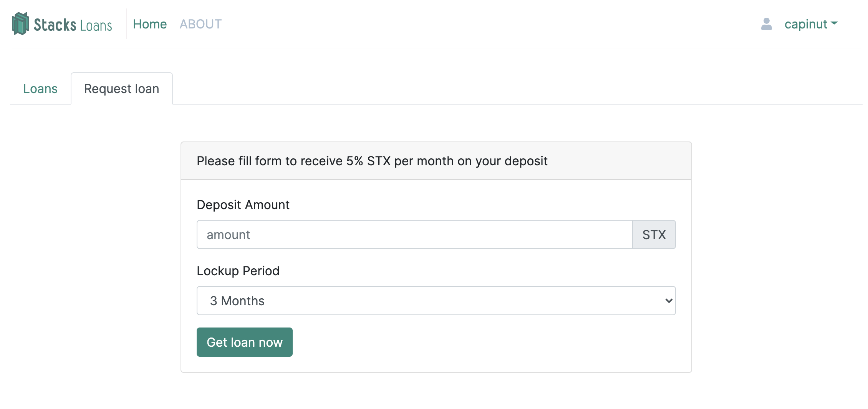
Task: Click the bold 'Stacks' word in the logo
Action: (55, 25)
